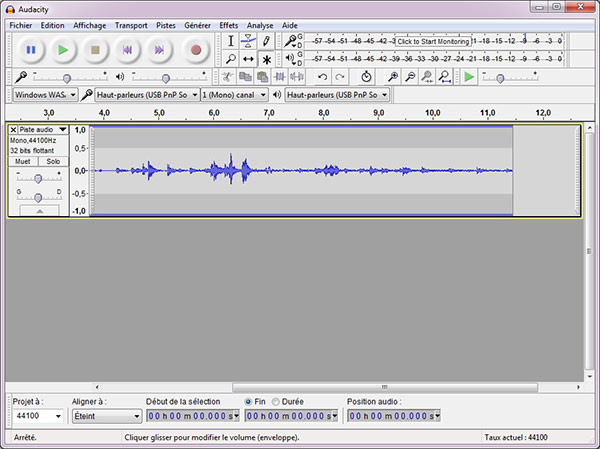Collapse the track with the bottom arrow
Screen dimensions: 600x449
40,211
